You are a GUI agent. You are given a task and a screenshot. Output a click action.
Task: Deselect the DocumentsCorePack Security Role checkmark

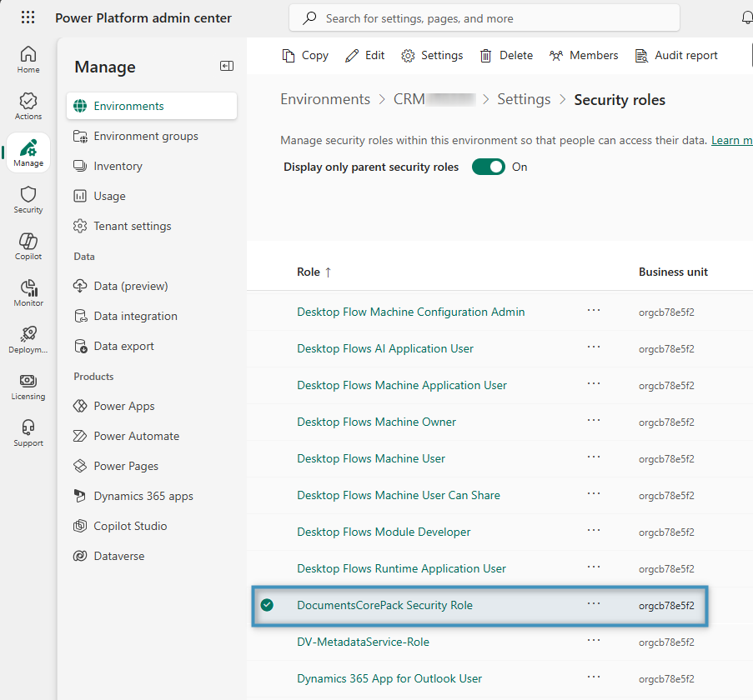(267, 605)
